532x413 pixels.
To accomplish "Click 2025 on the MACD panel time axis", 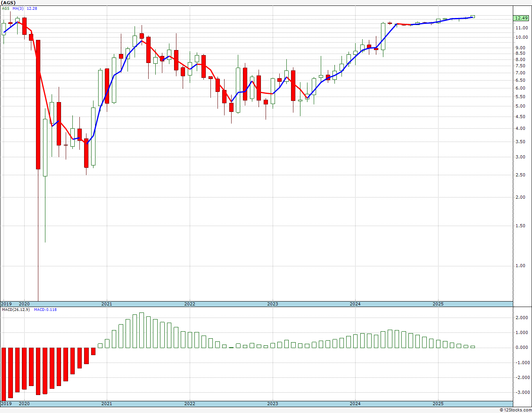I will click(438, 404).
